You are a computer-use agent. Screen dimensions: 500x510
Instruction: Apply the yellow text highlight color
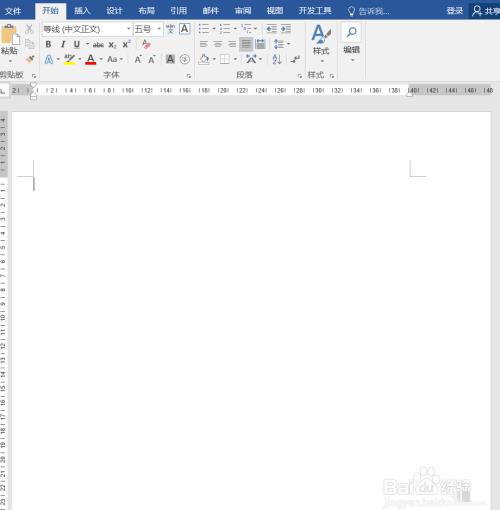pos(70,59)
